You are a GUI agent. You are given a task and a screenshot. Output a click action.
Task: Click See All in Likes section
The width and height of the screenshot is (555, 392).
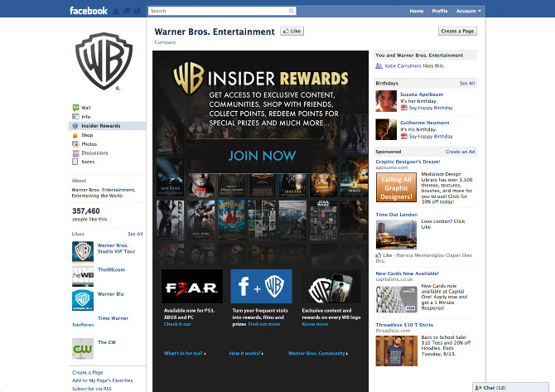click(x=135, y=234)
